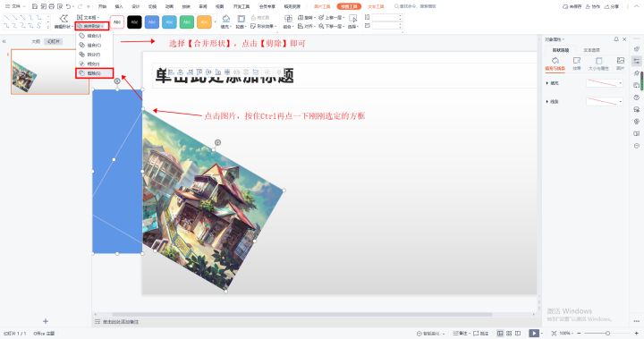Select slide 1 thumbnail in left pane
This screenshot has height=339, width=644.
[x=50, y=72]
